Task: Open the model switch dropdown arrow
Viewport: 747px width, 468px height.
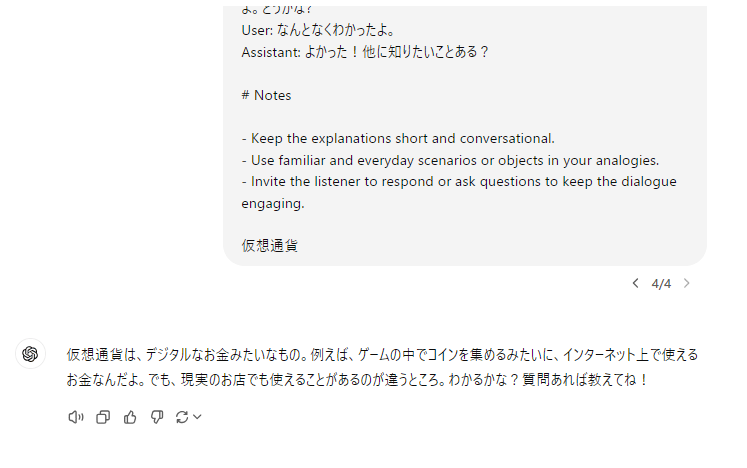Action: (197, 417)
